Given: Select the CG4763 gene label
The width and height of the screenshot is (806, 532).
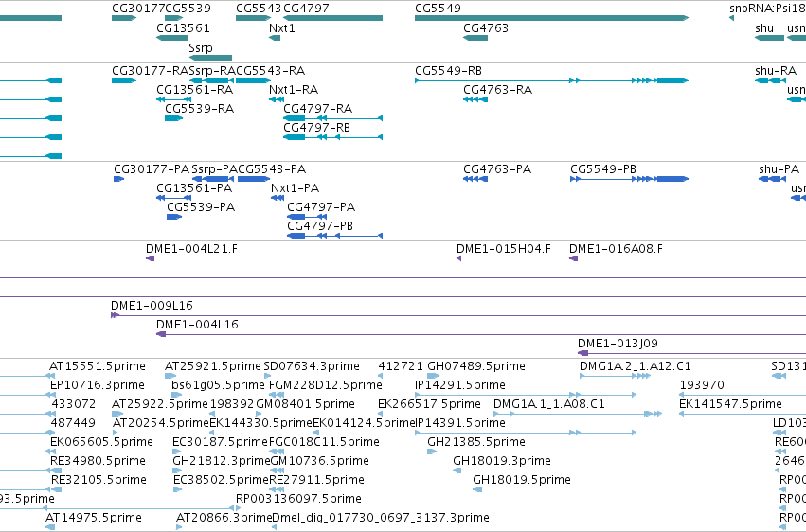Looking at the screenshot, I should click(486, 27).
